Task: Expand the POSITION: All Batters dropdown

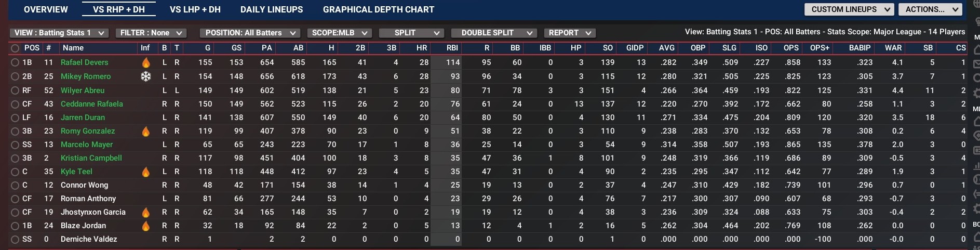Action: point(250,33)
